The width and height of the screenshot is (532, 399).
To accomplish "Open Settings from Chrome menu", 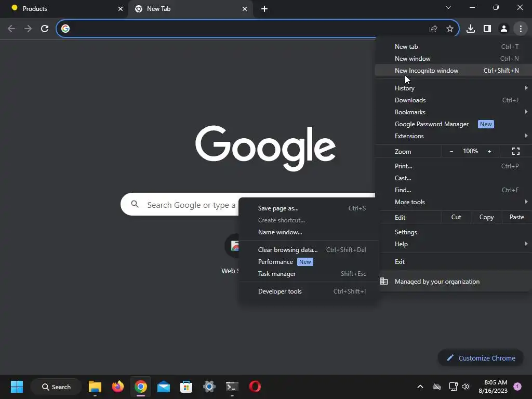I will [x=453, y=232].
